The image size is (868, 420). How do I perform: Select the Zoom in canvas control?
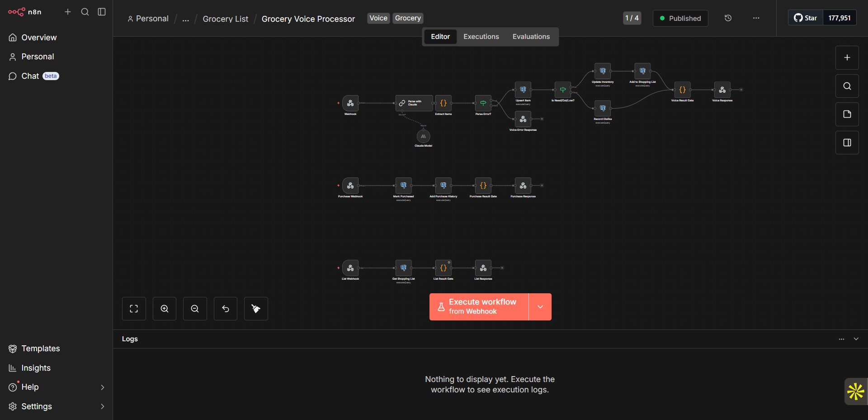[x=164, y=308]
